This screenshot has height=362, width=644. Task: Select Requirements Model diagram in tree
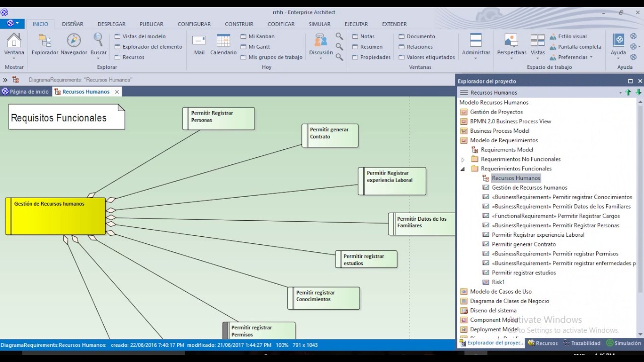(507, 150)
